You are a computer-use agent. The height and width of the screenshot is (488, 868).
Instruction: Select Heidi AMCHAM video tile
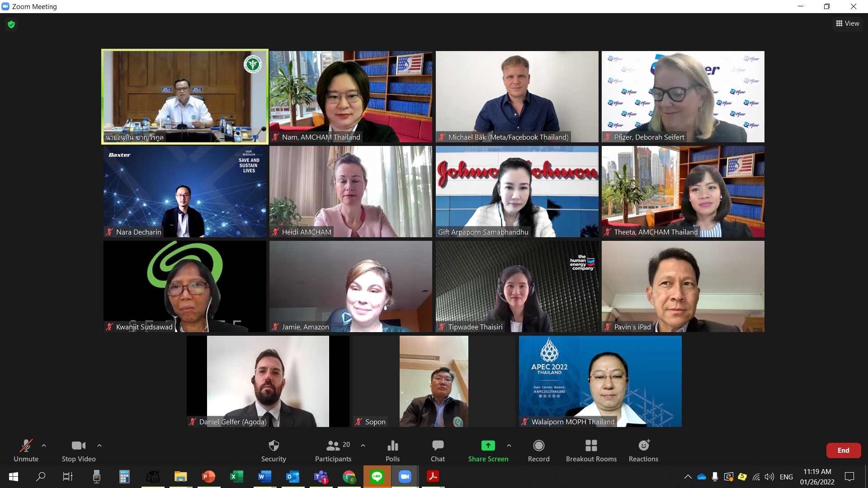(351, 192)
